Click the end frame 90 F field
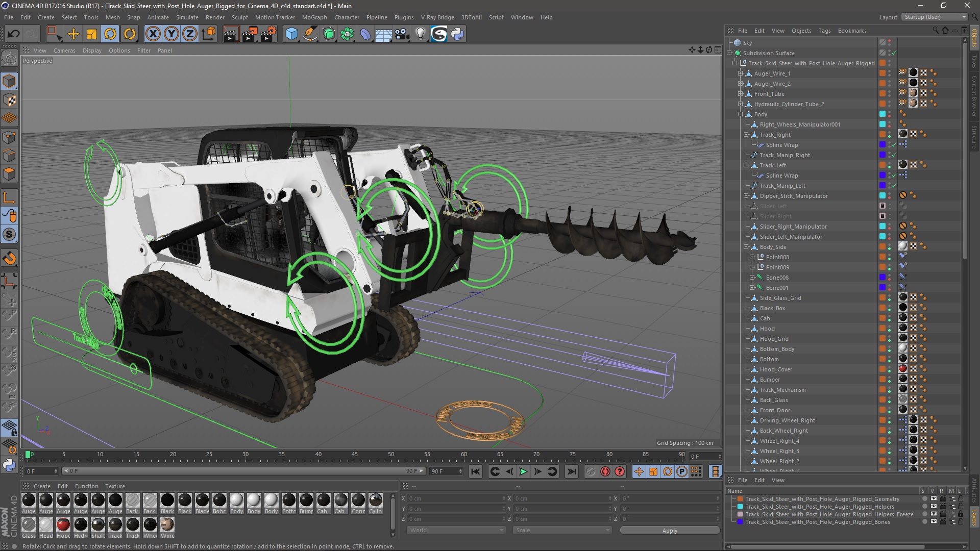Viewport: 980px width, 551px height. pos(447,471)
